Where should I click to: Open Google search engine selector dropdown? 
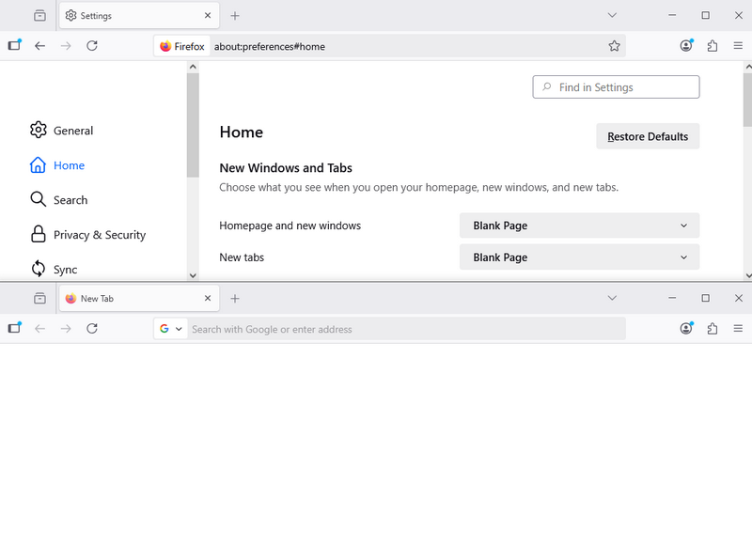point(170,329)
